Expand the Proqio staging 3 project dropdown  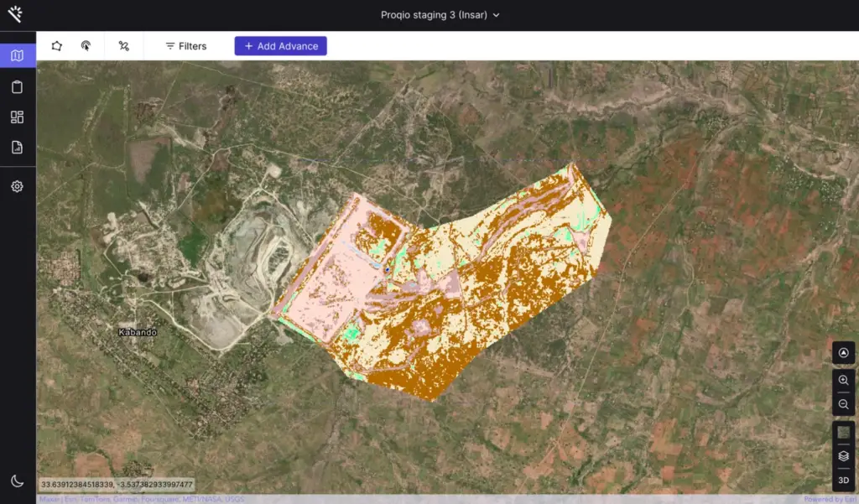(x=439, y=15)
